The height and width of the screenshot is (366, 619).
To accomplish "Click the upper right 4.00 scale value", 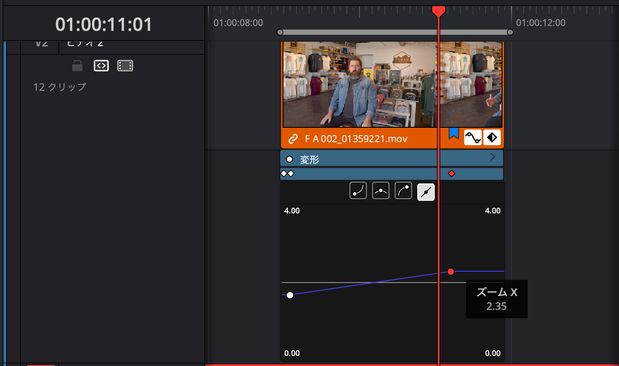I will (493, 211).
